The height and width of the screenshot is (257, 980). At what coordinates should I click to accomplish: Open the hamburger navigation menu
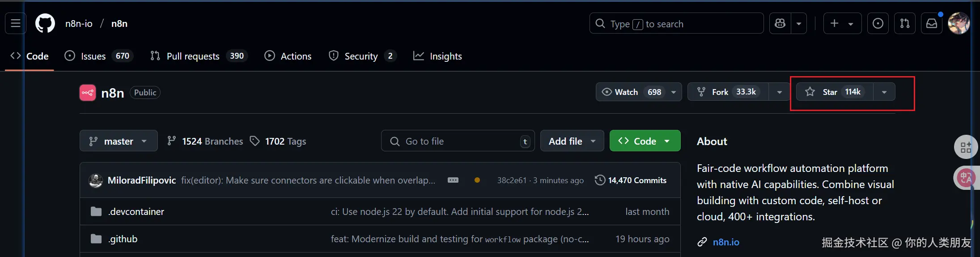point(16,23)
